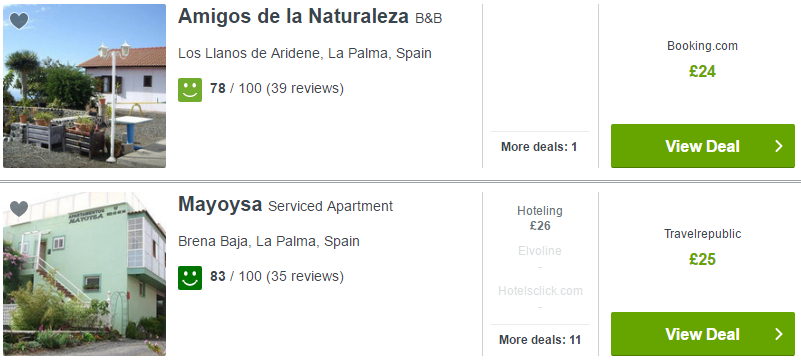The height and width of the screenshot is (363, 801).
Task: Expand More deals: 1 for Amigos
Action: [539, 147]
